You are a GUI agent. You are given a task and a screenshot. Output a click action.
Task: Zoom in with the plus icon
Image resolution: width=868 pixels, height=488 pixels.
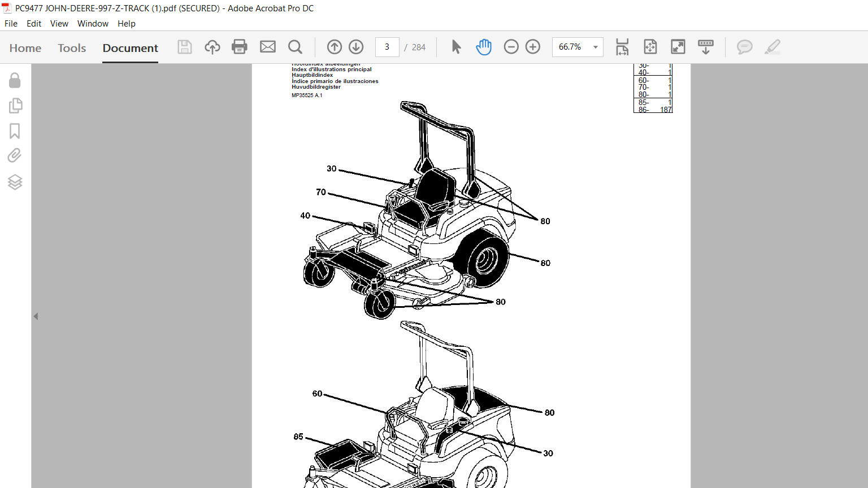(x=533, y=47)
